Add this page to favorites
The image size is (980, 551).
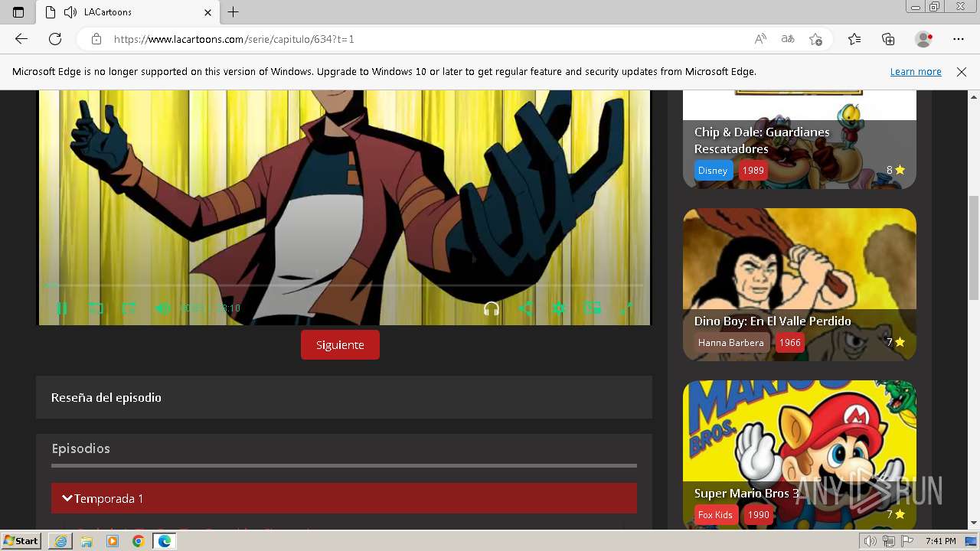tap(815, 39)
